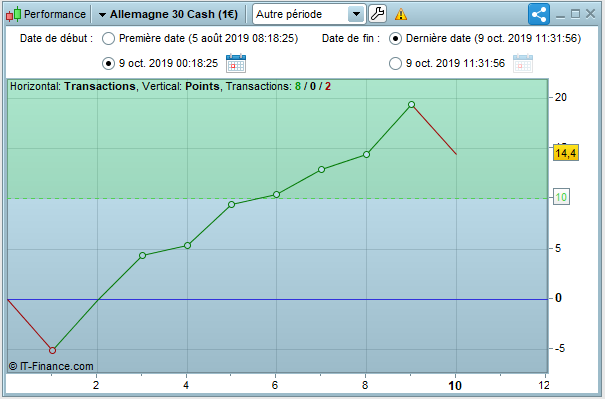
Task: Click the green 10 level label
Action: [561, 197]
